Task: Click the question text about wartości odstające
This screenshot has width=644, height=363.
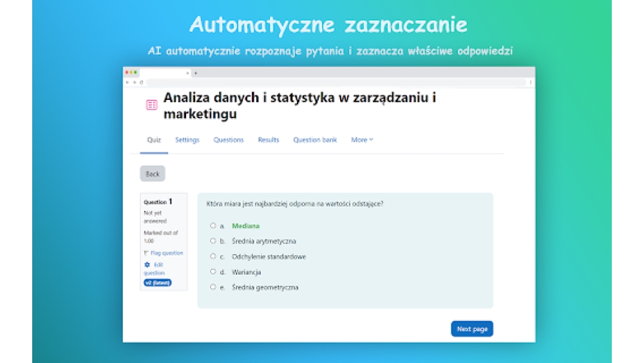Action: [x=295, y=204]
